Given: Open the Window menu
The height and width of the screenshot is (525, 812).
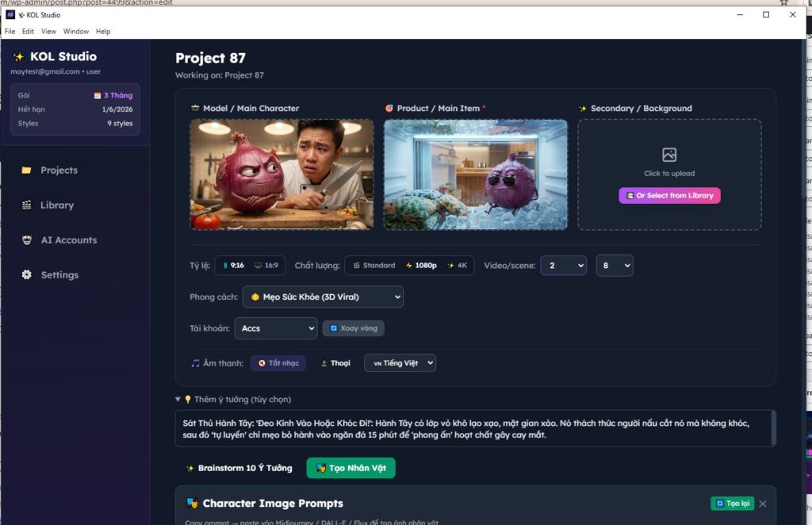Looking at the screenshot, I should tap(76, 32).
